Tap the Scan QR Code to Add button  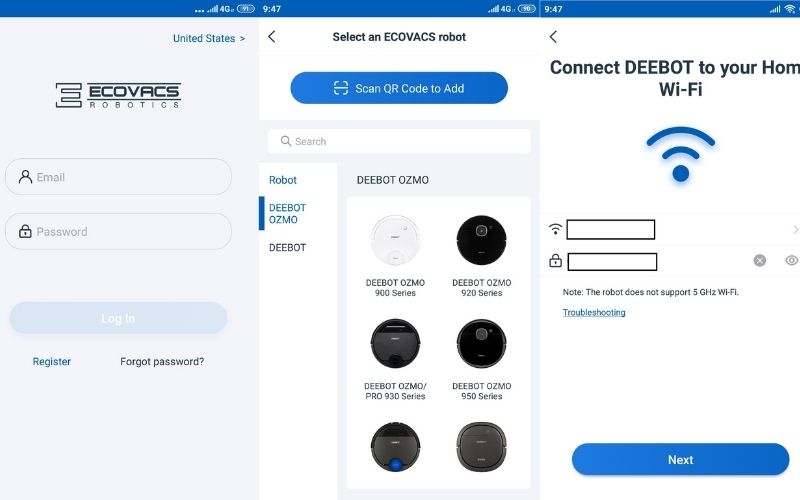[399, 88]
